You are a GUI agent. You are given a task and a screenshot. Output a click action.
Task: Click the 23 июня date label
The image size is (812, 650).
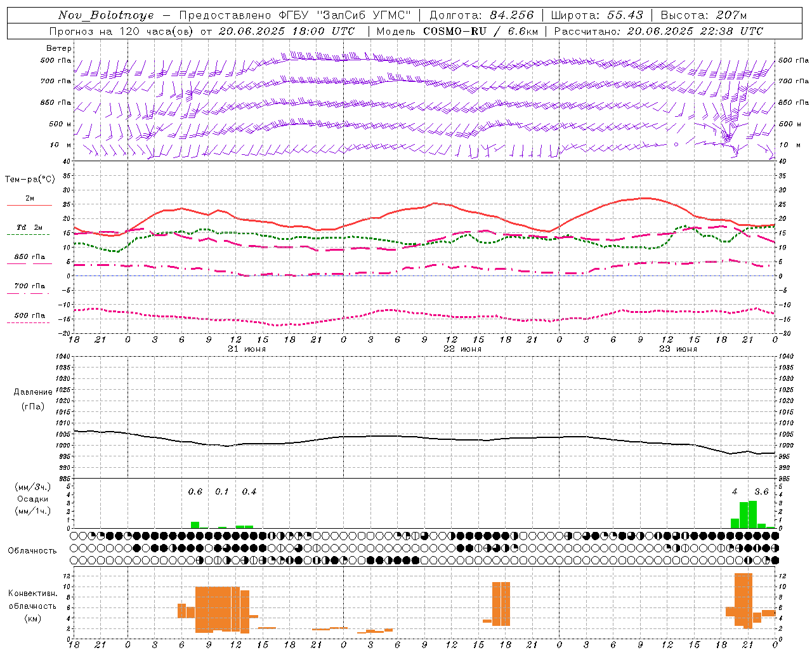pos(678,349)
